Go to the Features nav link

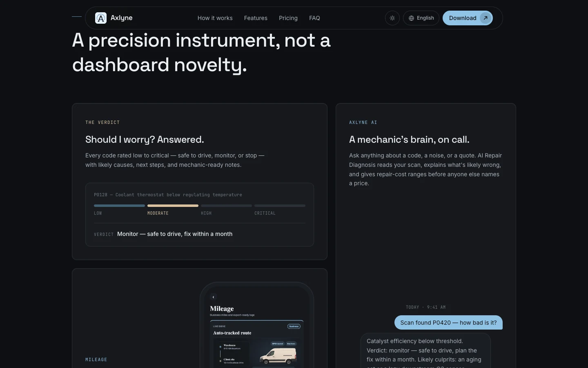coord(256,18)
